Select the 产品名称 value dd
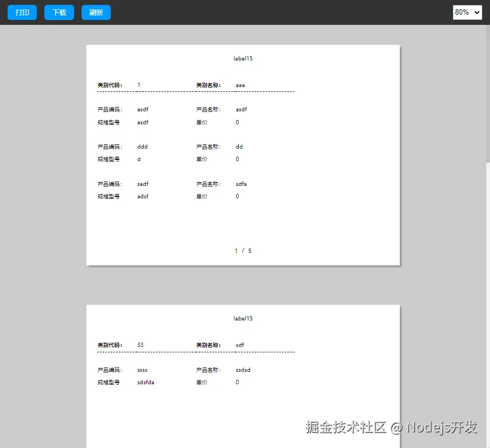 pyautogui.click(x=239, y=146)
